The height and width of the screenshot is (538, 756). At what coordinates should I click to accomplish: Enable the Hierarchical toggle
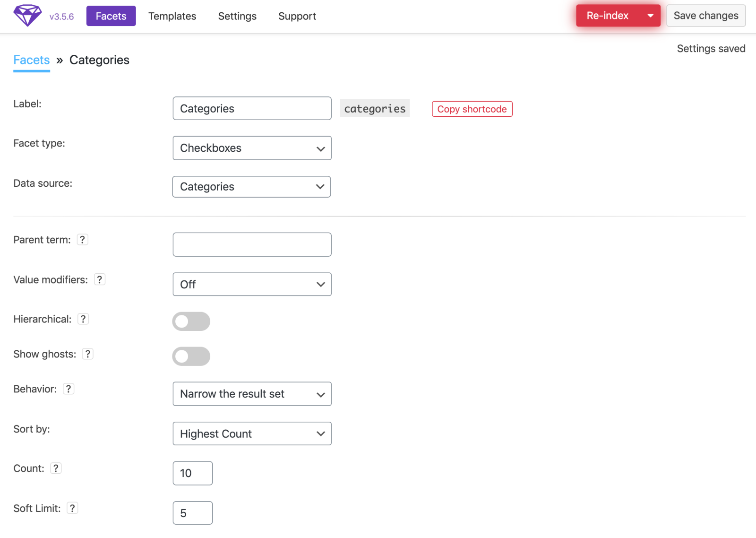click(x=191, y=321)
